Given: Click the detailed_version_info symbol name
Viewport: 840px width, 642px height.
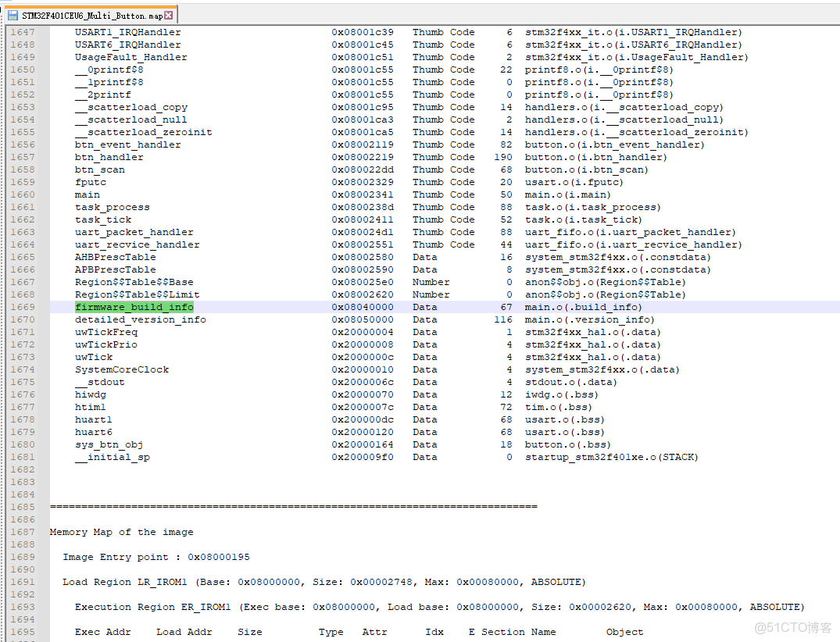Looking at the screenshot, I should 141,319.
